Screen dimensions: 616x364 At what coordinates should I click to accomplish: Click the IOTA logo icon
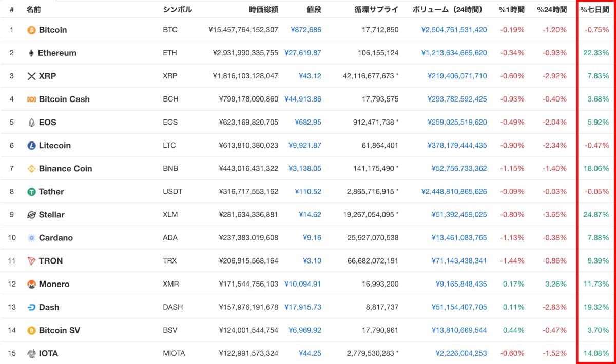coord(31,353)
